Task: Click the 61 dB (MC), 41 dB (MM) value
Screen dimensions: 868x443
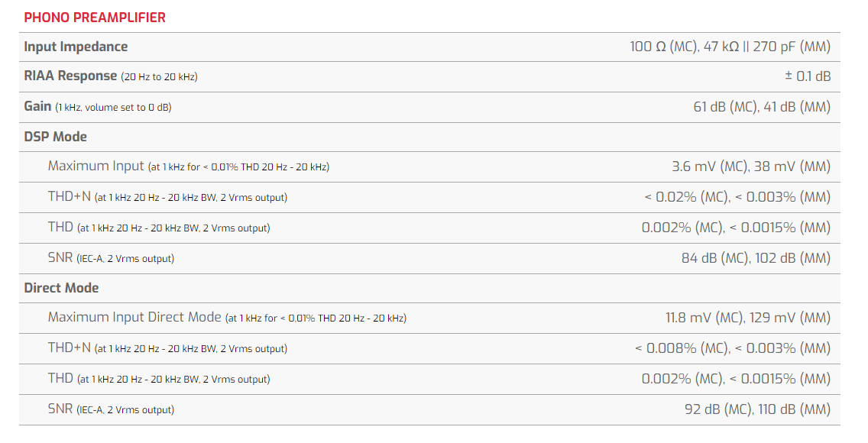Action: click(x=761, y=107)
